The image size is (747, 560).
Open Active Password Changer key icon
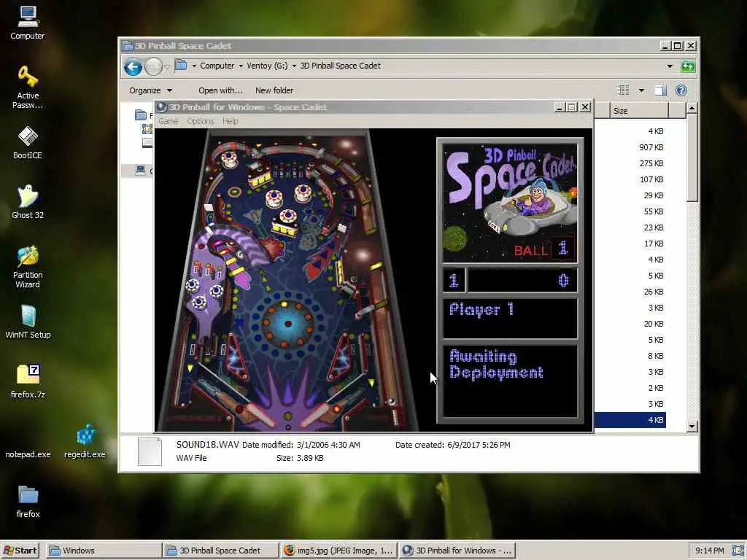pyautogui.click(x=28, y=87)
